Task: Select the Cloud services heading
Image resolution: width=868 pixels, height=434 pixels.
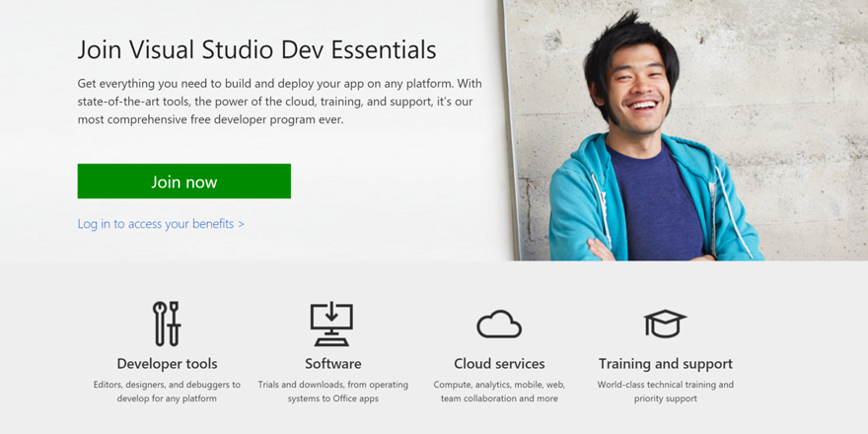Action: tap(499, 364)
